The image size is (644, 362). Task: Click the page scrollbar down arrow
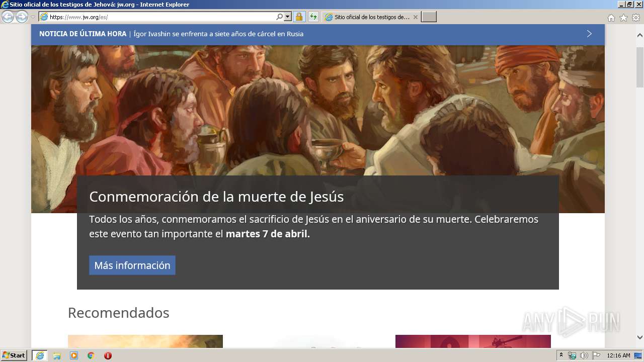[x=640, y=337]
